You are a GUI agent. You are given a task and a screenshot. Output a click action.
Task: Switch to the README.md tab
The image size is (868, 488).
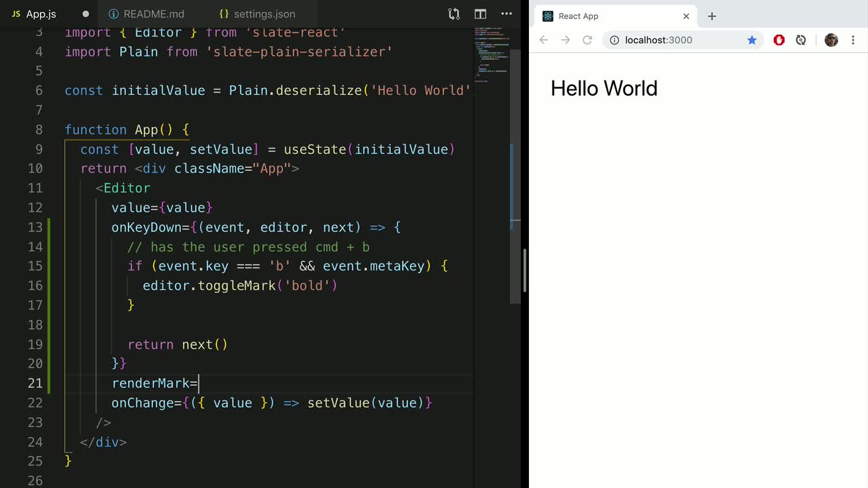click(153, 14)
